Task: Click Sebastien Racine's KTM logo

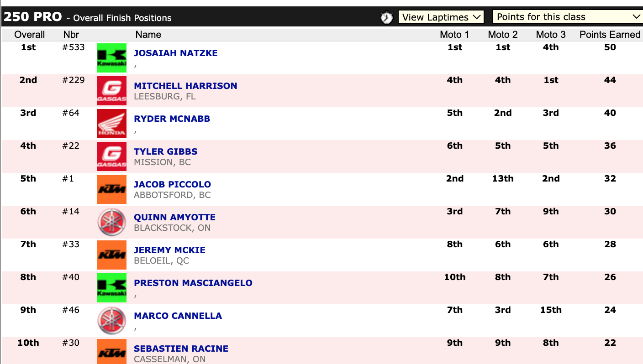Action: [112, 352]
